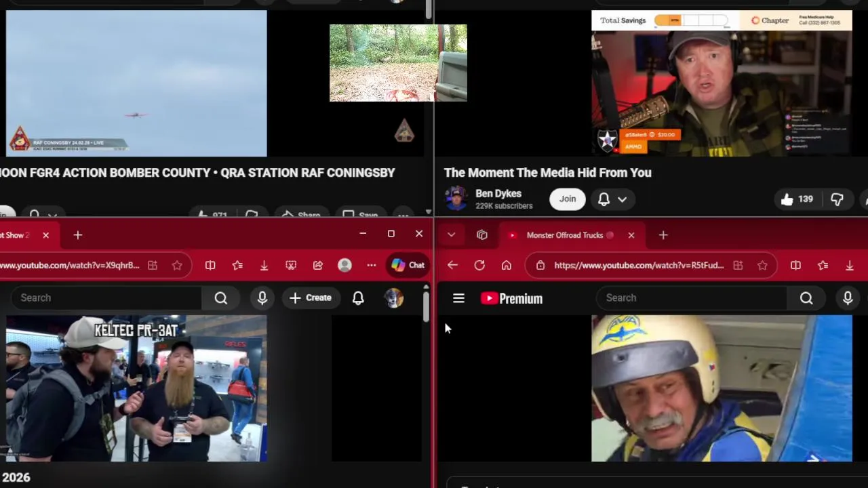Open Downloads in Monster Trucks window
The width and height of the screenshot is (868, 488).
pos(850,266)
